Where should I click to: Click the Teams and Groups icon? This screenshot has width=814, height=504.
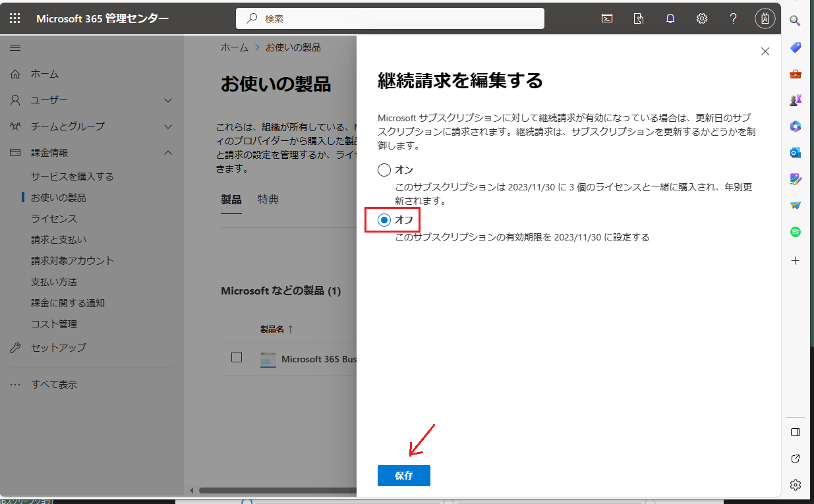[16, 126]
